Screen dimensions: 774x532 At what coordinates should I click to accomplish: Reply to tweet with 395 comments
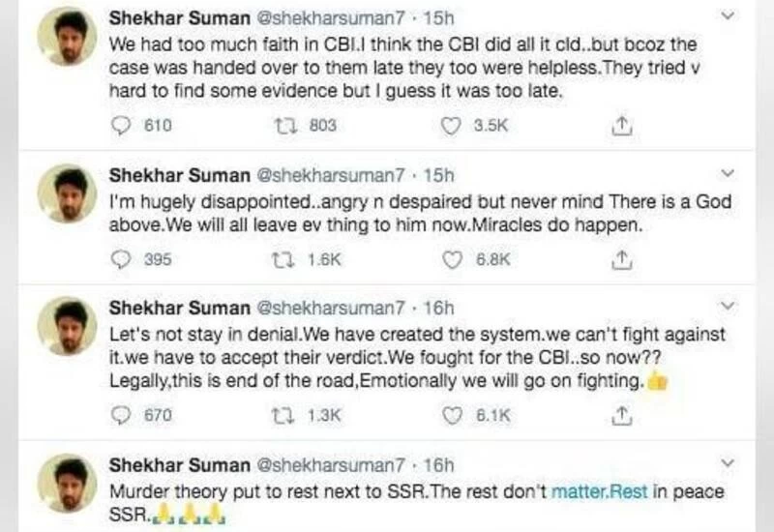click(x=121, y=259)
